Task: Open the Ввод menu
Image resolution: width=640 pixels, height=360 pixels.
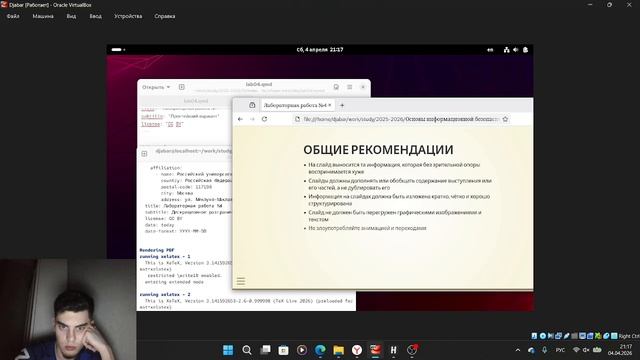Action: point(96,16)
